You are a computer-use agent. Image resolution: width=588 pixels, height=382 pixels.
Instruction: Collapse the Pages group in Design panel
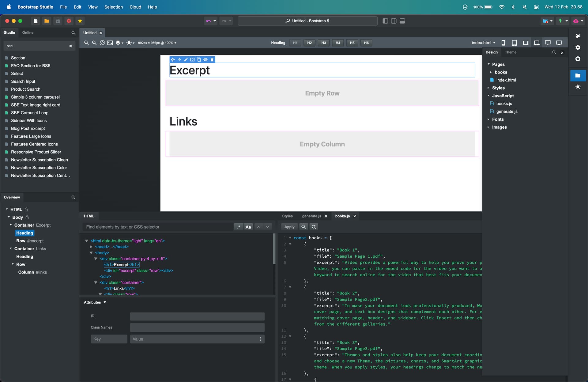489,64
